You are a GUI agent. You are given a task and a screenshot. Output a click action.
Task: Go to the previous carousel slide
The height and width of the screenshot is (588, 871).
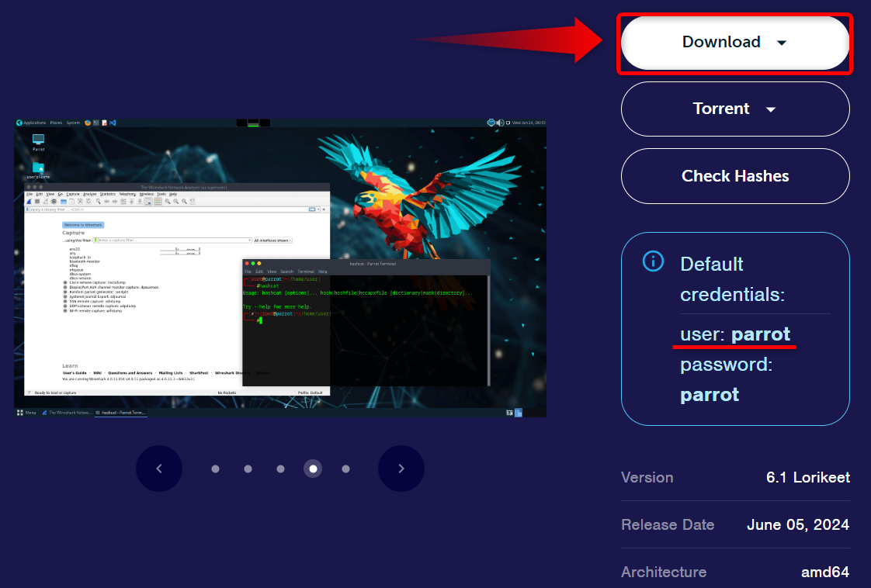click(159, 469)
